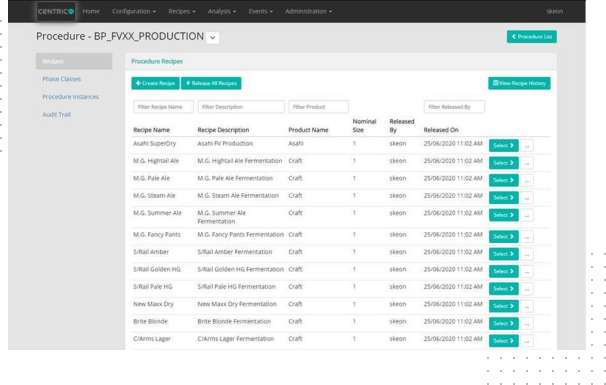
Task: Click C/Arms Lager Fermentation description
Action: (x=236, y=339)
